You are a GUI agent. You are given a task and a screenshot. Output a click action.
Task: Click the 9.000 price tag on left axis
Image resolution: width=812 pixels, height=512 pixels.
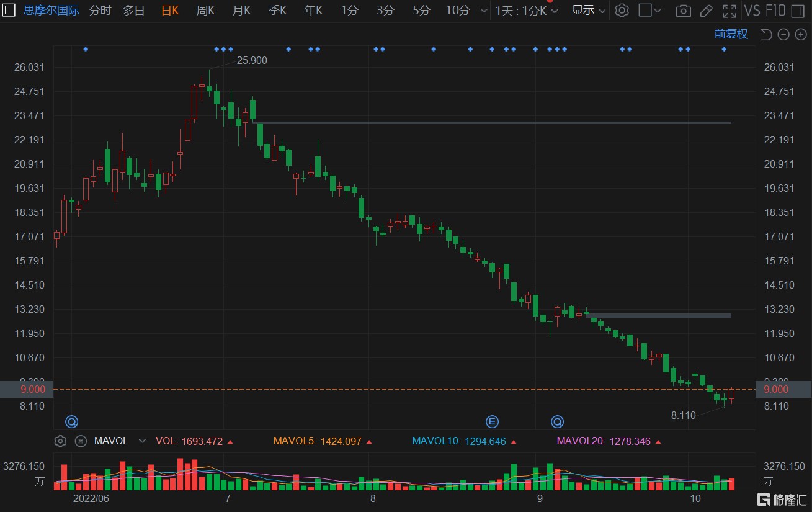tap(27, 389)
